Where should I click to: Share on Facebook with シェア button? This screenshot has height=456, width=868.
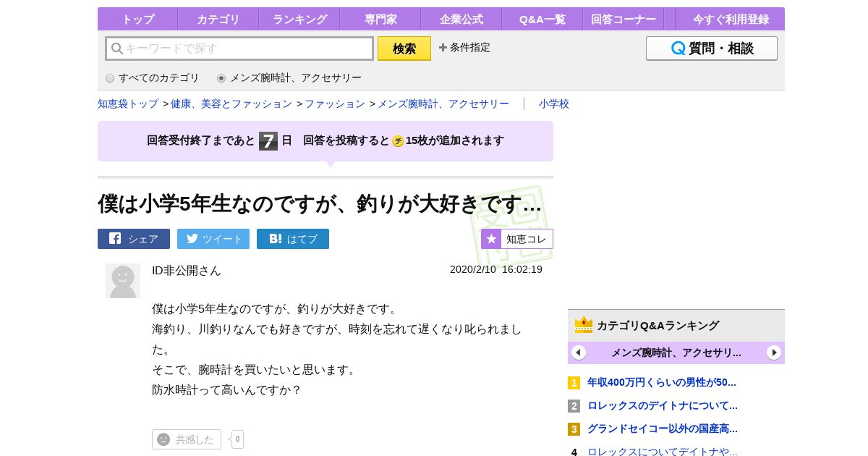(134, 239)
